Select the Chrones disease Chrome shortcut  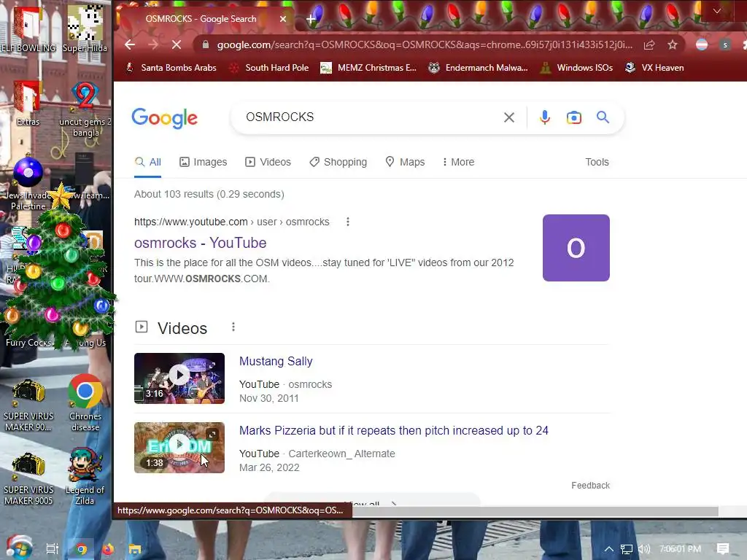click(85, 402)
